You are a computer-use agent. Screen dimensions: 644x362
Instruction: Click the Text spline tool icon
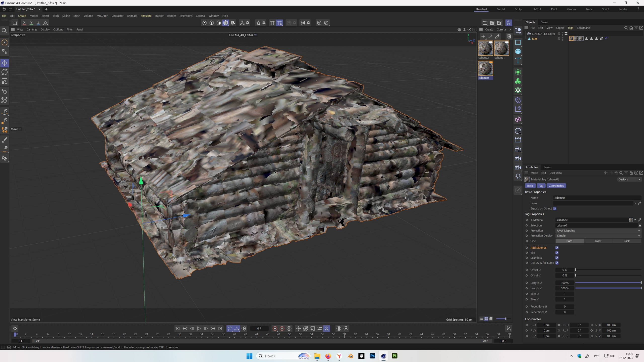(x=518, y=61)
